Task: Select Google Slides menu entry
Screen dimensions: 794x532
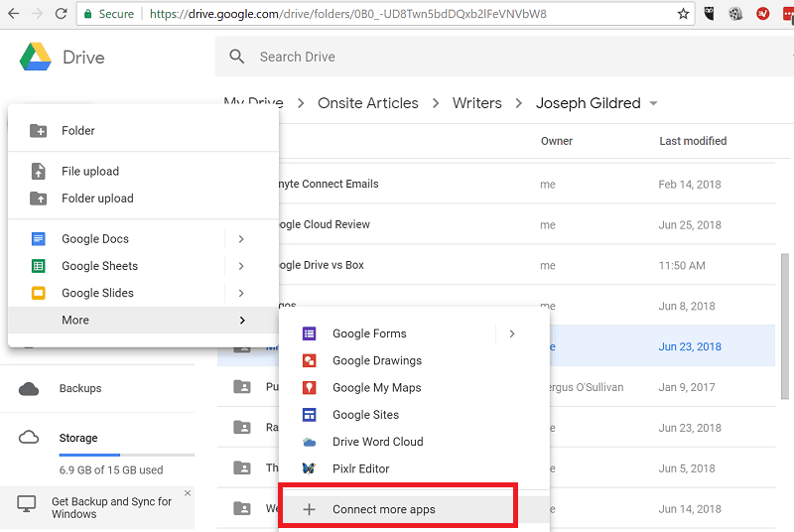Action: (143, 293)
